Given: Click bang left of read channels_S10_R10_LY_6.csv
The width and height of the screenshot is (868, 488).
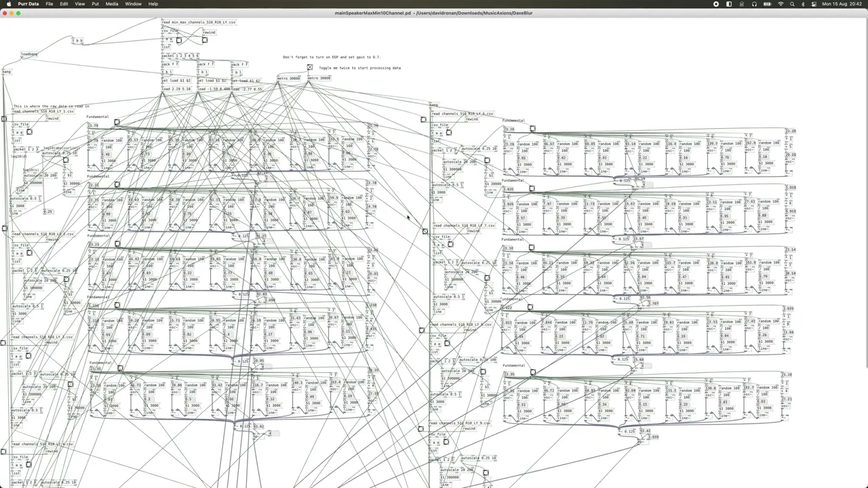Looking at the screenshot, I should coord(424,119).
